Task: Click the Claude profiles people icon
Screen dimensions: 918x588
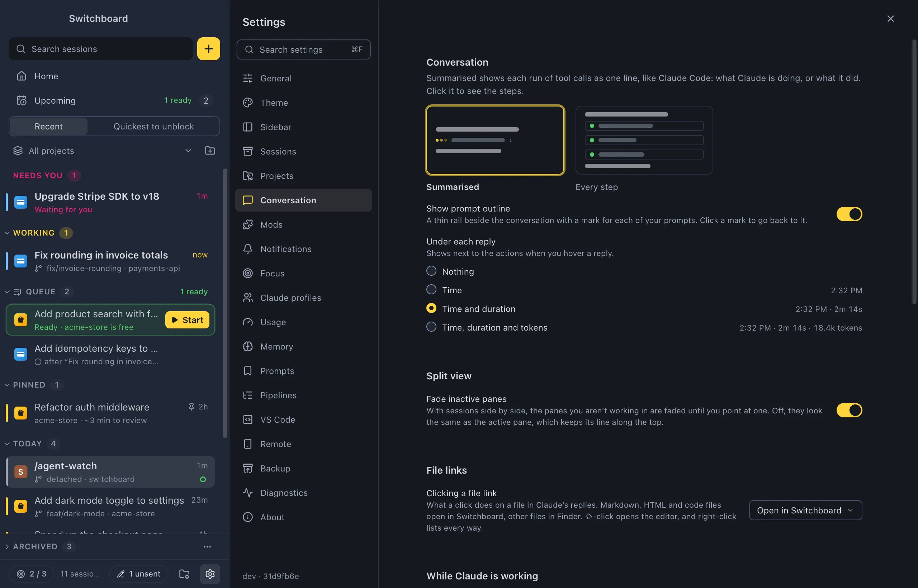Action: tap(248, 298)
